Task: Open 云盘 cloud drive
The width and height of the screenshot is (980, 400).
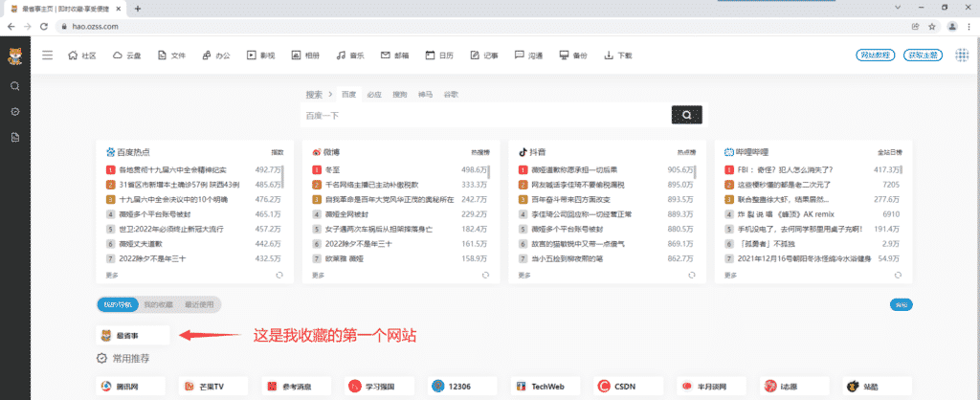Action: pos(127,55)
